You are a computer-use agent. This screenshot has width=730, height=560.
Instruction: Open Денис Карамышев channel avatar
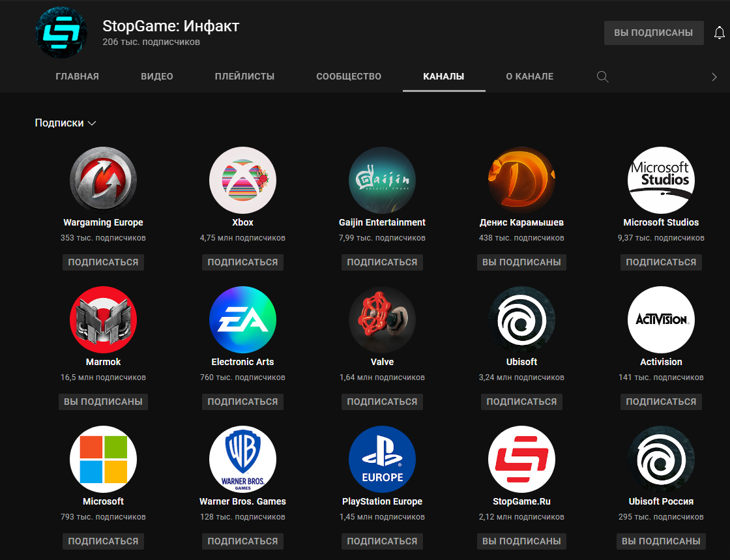pos(521,180)
